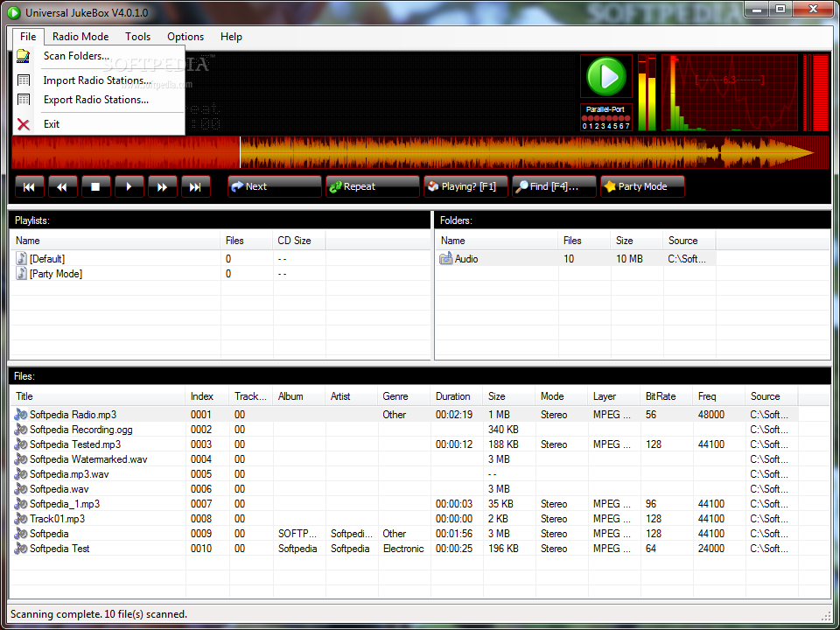Click the rewind button
The width and height of the screenshot is (840, 630).
click(63, 187)
